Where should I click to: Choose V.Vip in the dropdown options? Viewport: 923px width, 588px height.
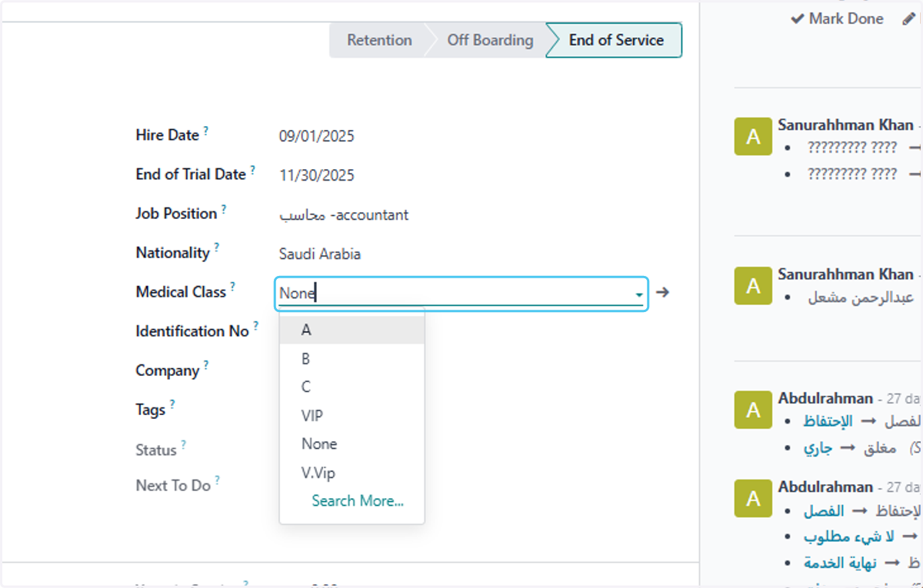pos(352,472)
